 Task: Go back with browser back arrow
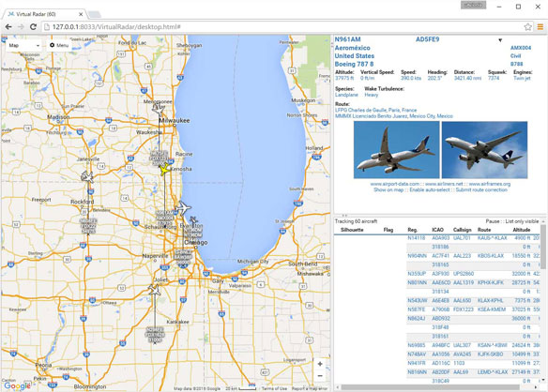click(x=8, y=27)
